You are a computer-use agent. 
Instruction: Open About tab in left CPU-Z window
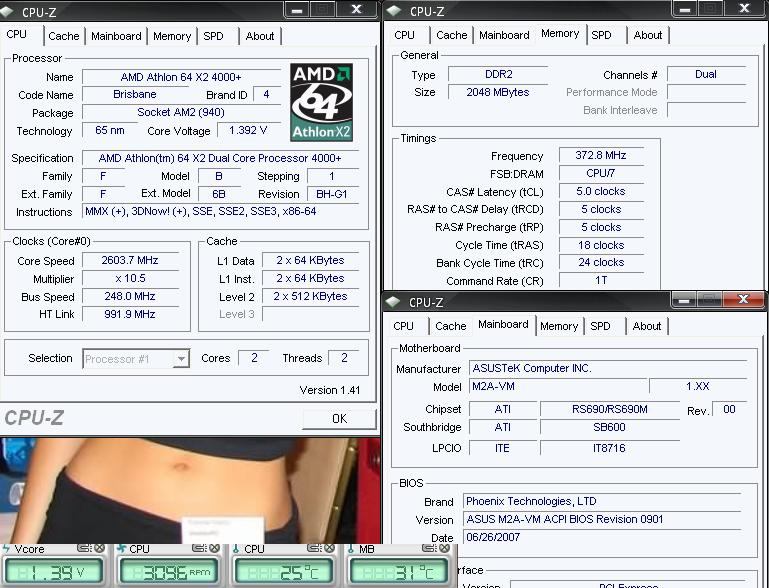260,36
